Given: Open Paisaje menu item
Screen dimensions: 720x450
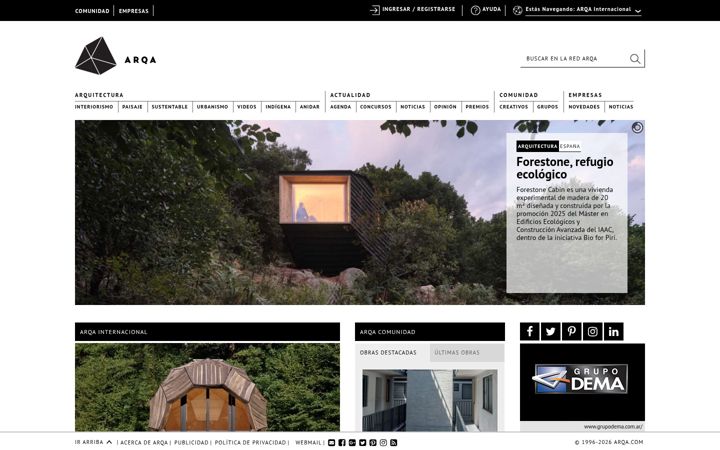Looking at the screenshot, I should 132,107.
